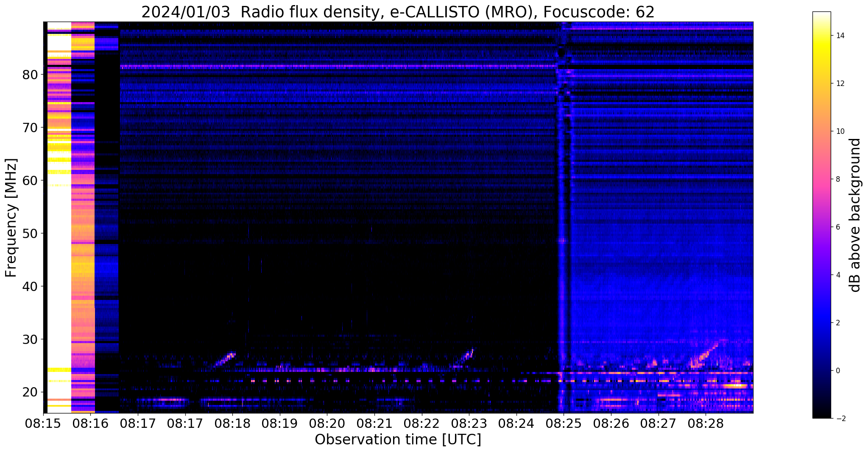This screenshot has height=452, width=868.
Task: Select the y-axis tick label '50'
Action: [x=30, y=234]
